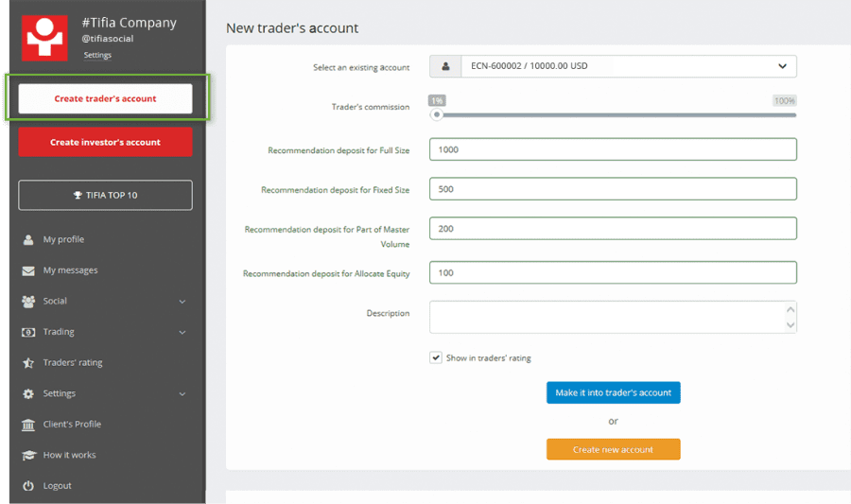Click Create investor's account button

[x=105, y=142]
